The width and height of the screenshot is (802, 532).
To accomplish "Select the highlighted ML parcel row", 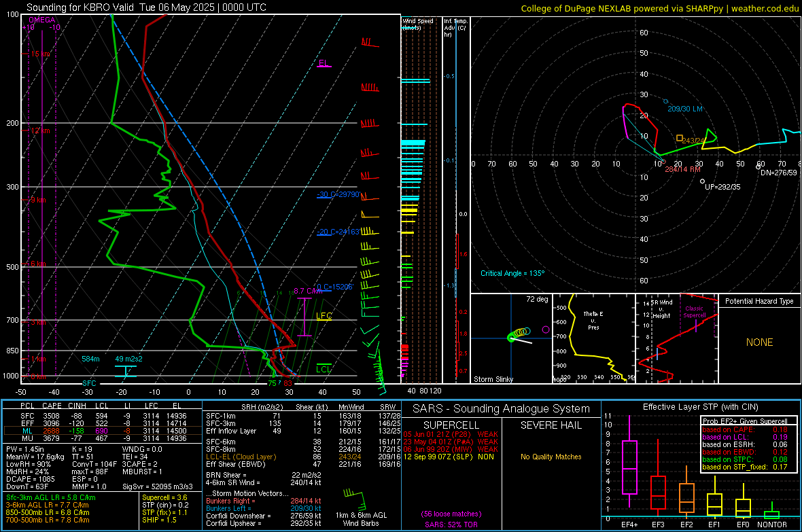I will pyautogui.click(x=103, y=431).
